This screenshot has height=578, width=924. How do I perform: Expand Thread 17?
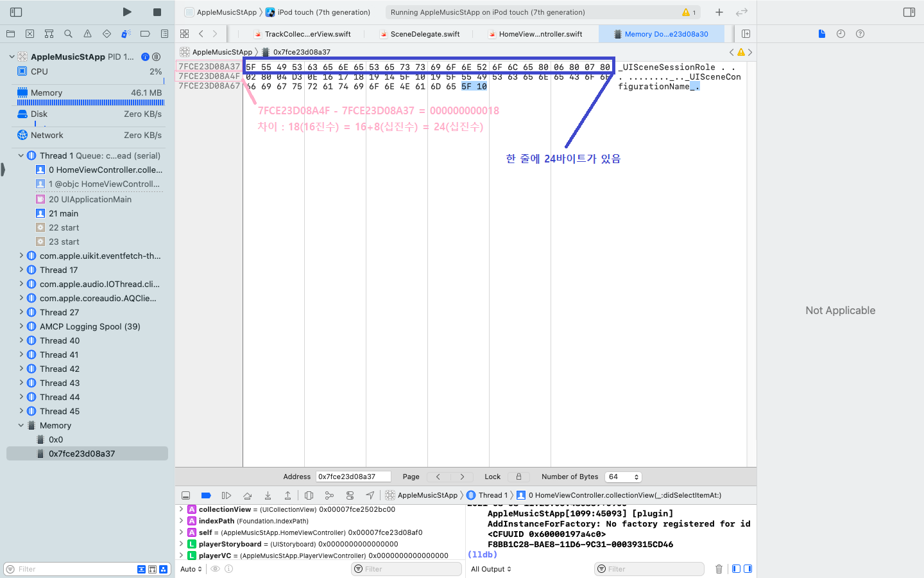click(21, 270)
